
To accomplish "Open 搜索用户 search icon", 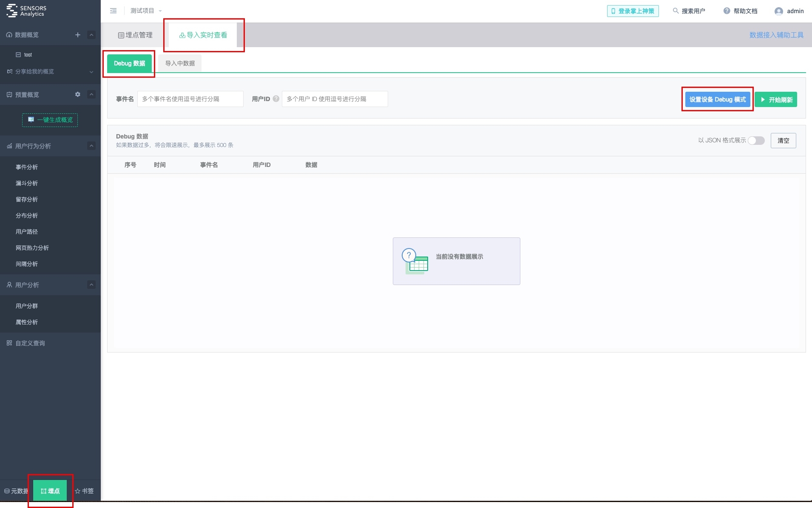I will (x=675, y=11).
